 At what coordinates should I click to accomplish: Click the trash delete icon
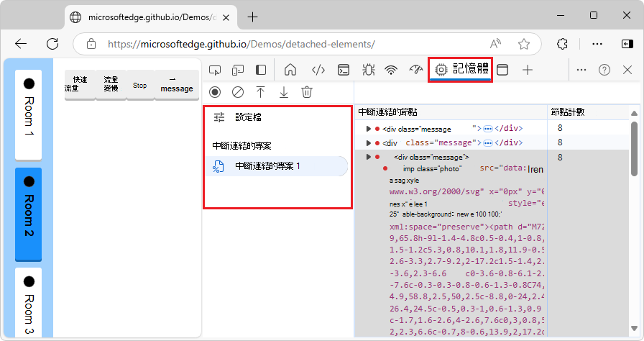(307, 92)
